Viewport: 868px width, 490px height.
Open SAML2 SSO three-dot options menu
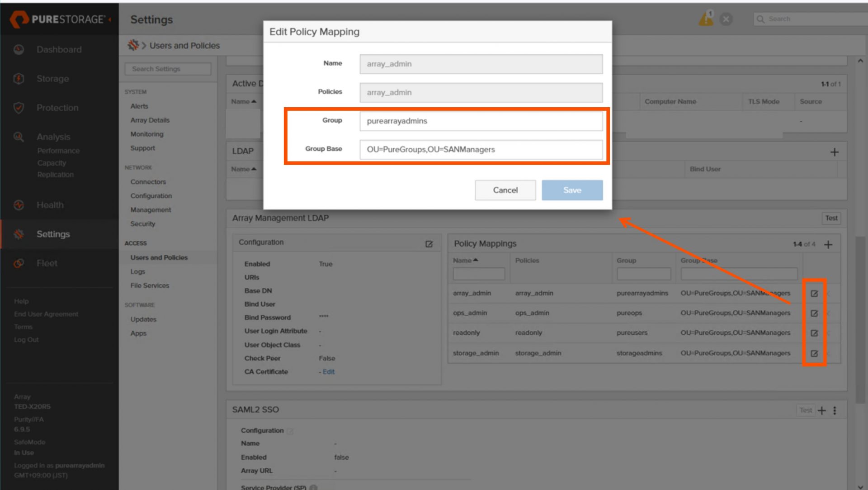pos(835,411)
